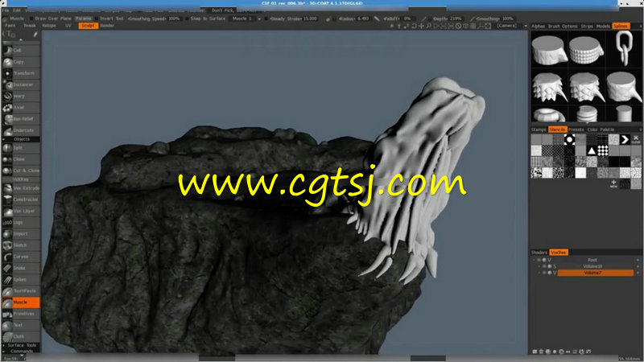Open the Color Palette tab

601,130
